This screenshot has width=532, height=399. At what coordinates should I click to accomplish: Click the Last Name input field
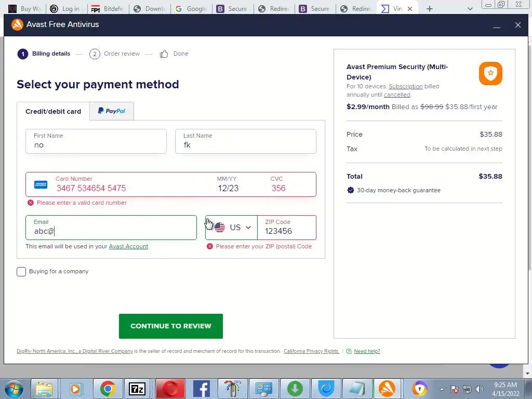tap(246, 141)
